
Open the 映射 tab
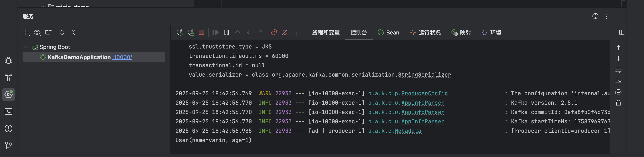pyautogui.click(x=461, y=33)
